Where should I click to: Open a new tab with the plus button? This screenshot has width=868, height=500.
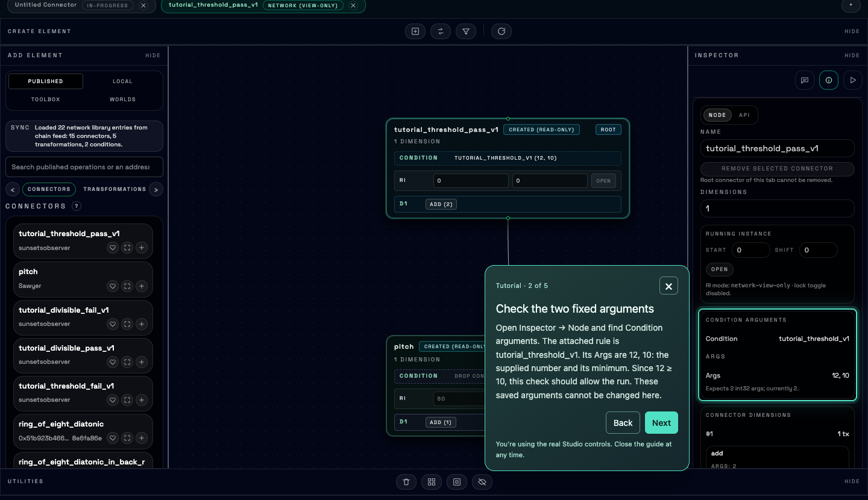[x=851, y=5]
